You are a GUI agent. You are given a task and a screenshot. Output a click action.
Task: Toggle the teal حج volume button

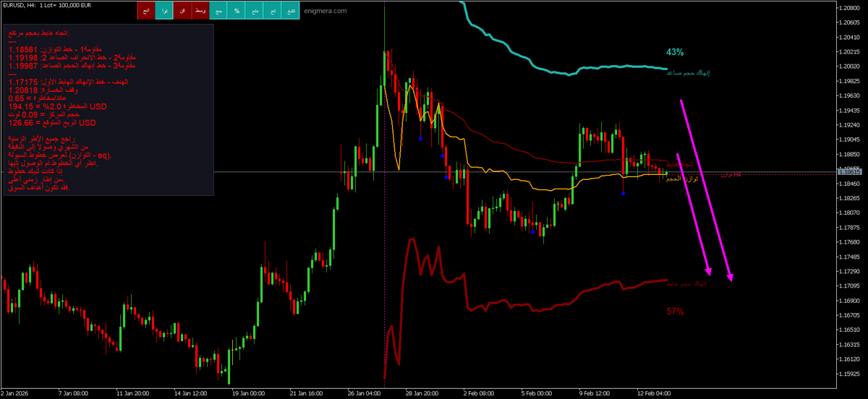[x=219, y=11]
